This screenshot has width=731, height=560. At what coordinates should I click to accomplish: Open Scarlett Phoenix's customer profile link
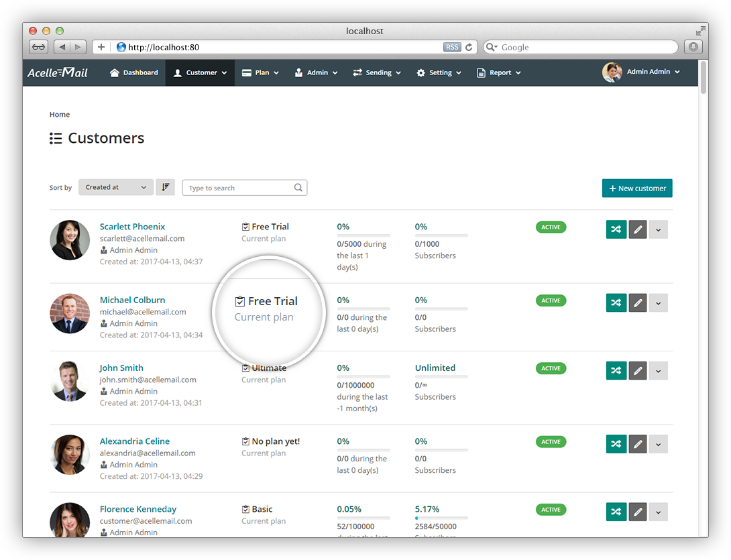click(132, 226)
